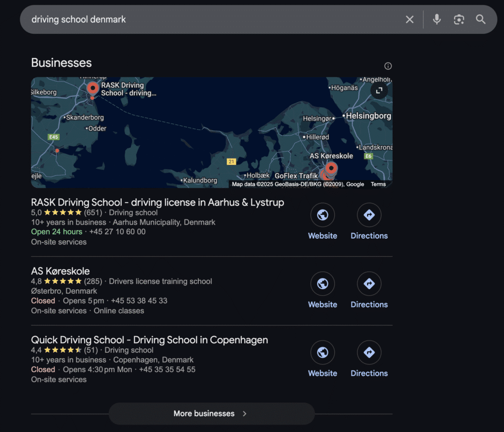Image resolution: width=504 pixels, height=432 pixels.
Task: Click the X to clear the search query
Action: tap(409, 19)
